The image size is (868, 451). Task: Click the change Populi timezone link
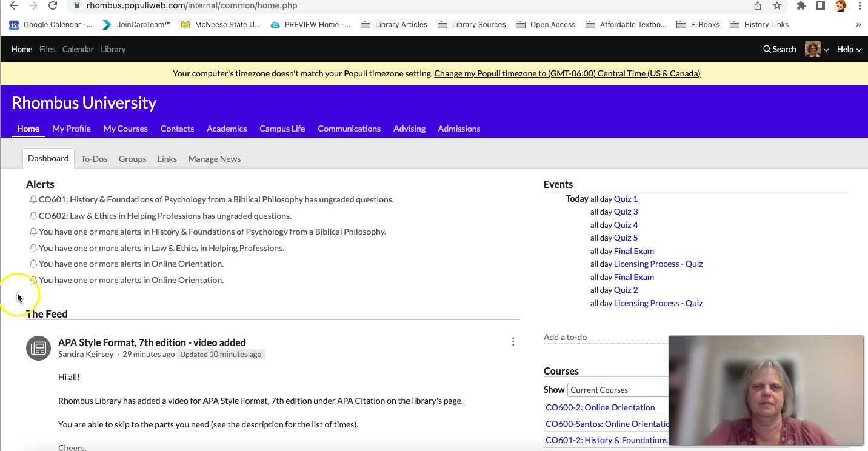(567, 73)
